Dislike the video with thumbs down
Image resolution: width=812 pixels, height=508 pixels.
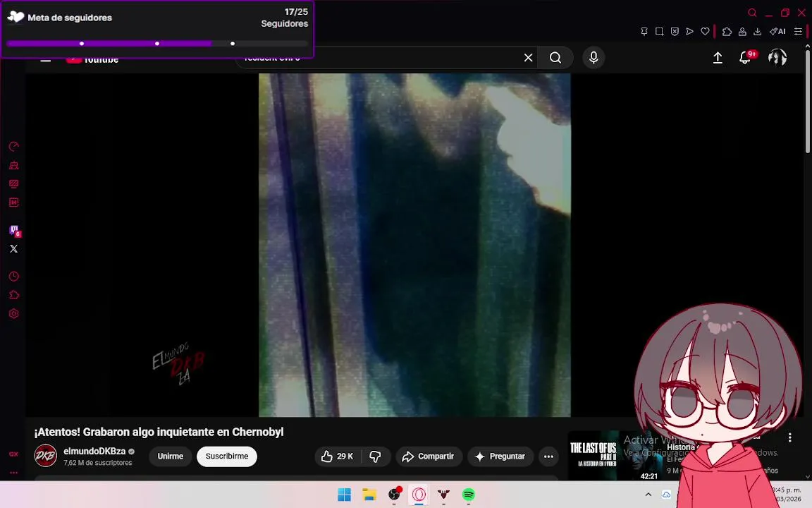pos(376,456)
